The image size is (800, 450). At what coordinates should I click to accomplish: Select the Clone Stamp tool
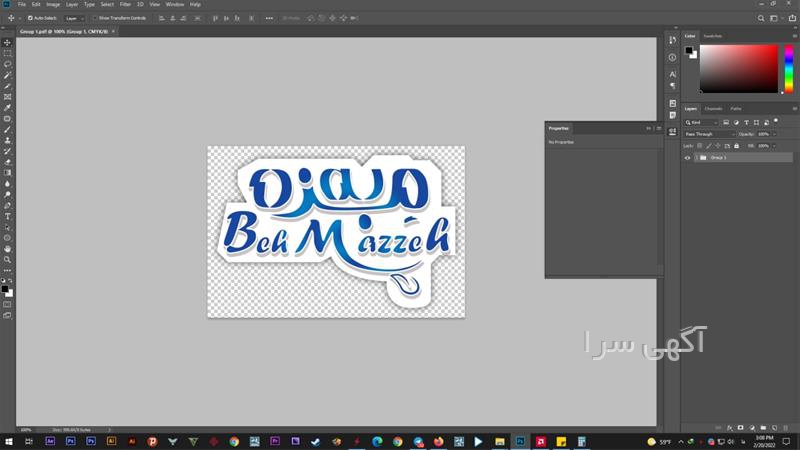pyautogui.click(x=7, y=140)
